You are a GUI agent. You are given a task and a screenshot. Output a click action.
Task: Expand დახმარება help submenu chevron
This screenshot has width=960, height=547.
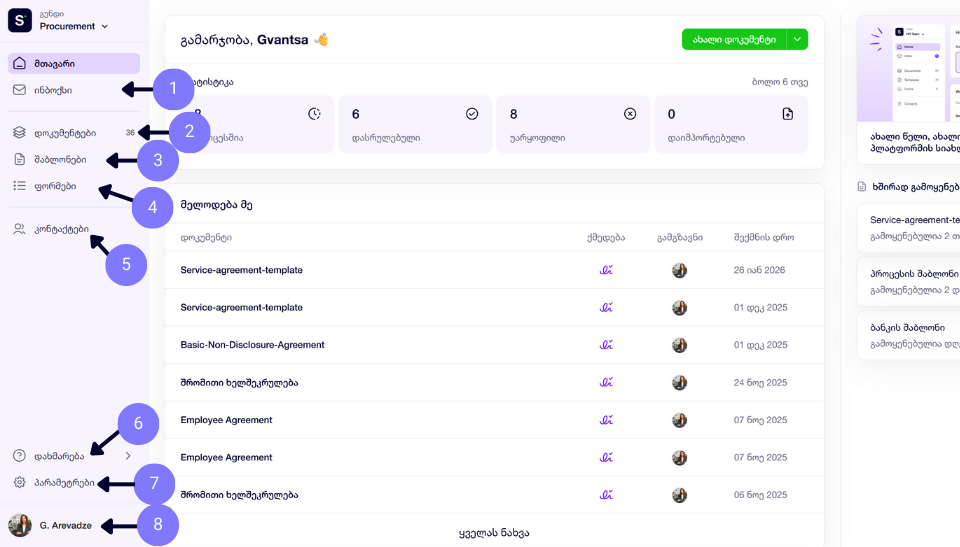(128, 456)
